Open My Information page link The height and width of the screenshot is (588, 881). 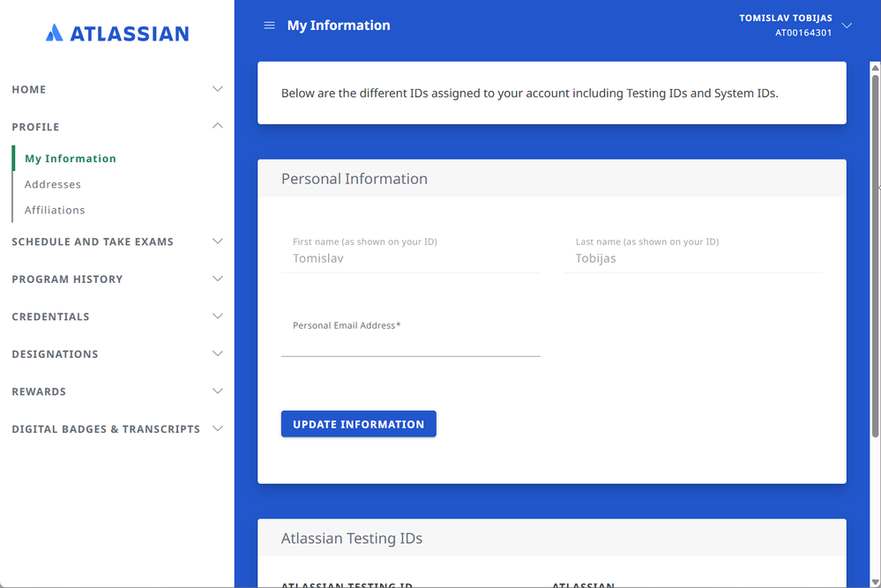pos(71,159)
